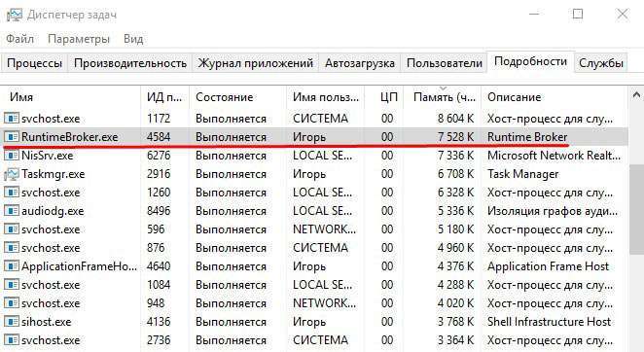Click NETWORK... user in PID 596 row

(324, 229)
